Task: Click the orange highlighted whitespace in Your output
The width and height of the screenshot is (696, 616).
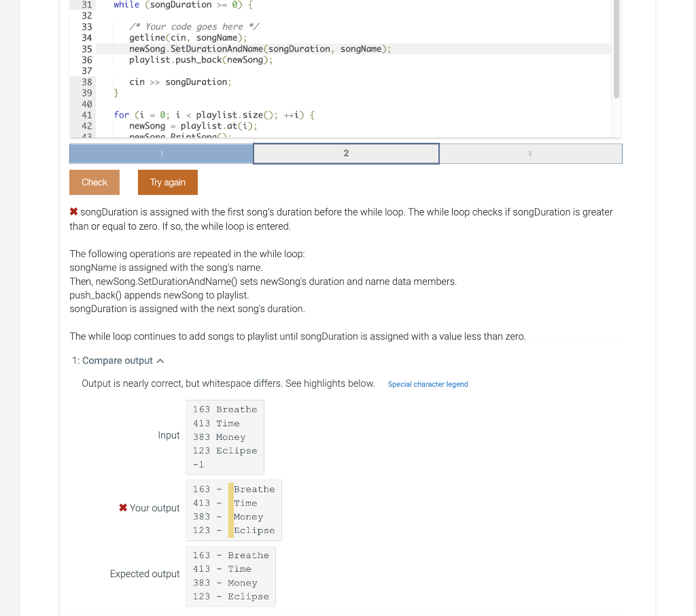Action: (230, 509)
